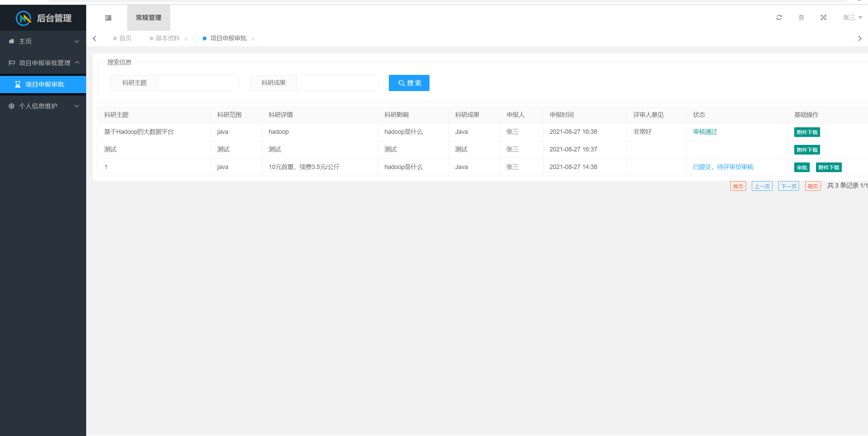Click the trash icon in header
The image size is (868, 436).
(x=801, y=18)
